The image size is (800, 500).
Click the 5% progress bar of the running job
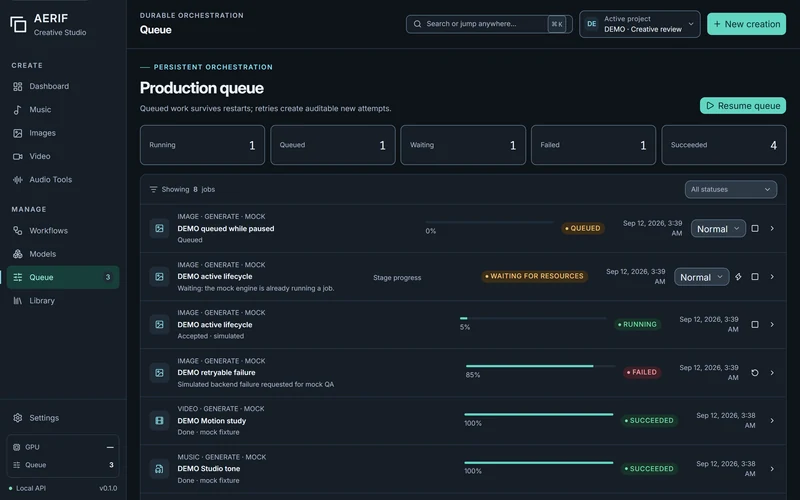[x=533, y=318]
